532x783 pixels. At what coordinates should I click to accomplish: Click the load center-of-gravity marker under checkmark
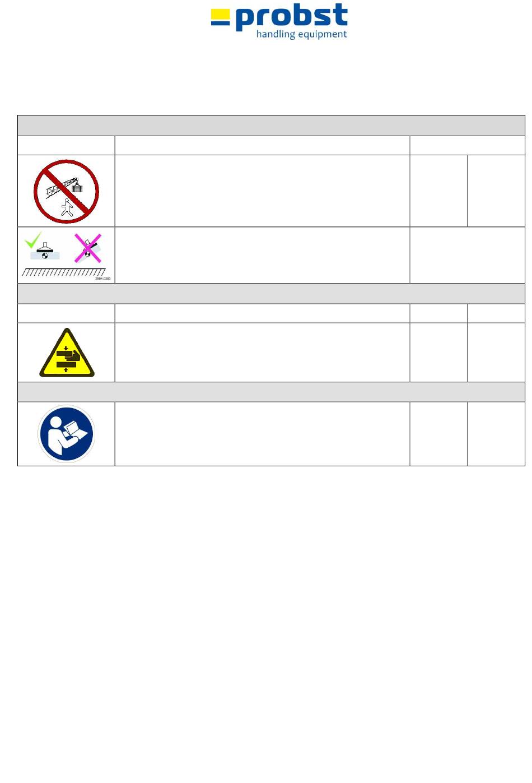(45, 256)
